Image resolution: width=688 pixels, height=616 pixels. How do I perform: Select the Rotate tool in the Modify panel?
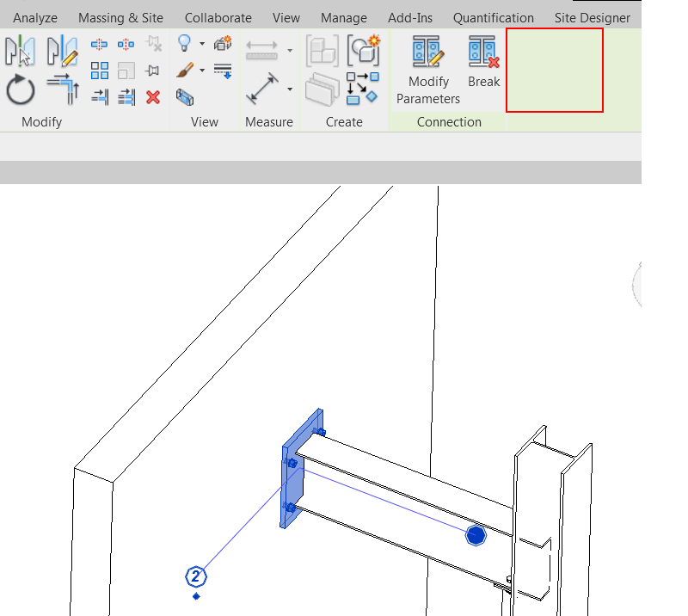[19, 90]
